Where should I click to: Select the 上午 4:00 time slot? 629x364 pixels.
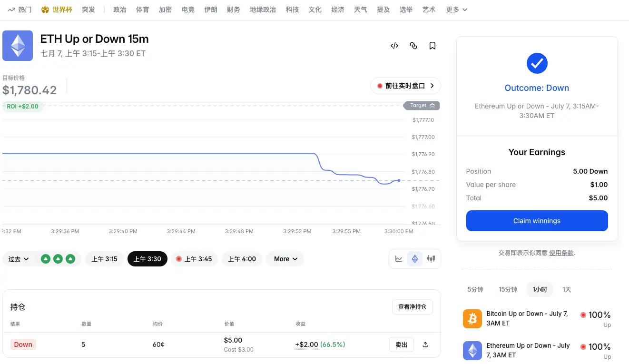coord(242,259)
